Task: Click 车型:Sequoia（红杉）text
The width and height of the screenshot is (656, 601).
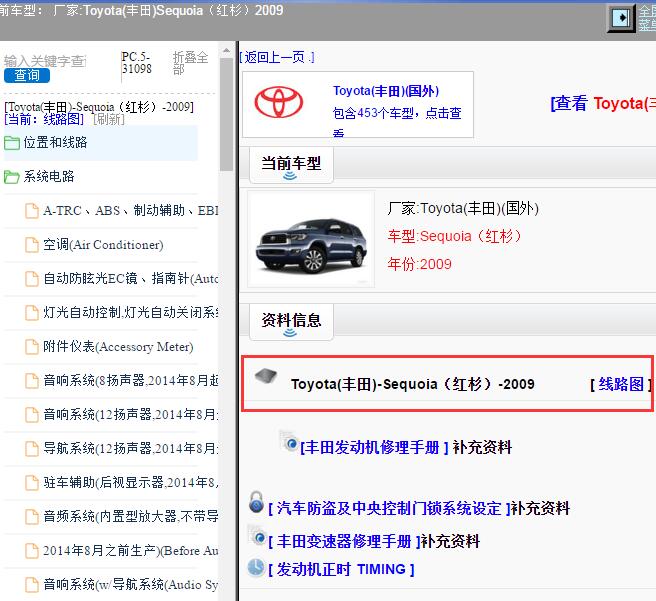Action: coord(454,236)
